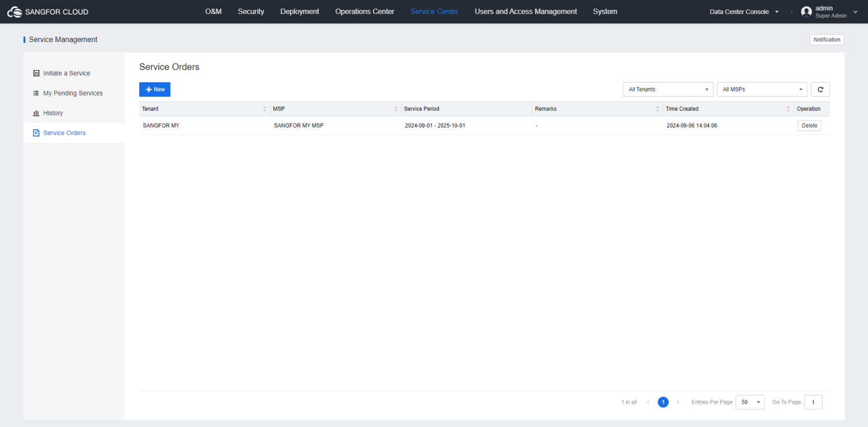Open the All Tenants dropdown
This screenshot has width=868, height=427.
point(668,89)
